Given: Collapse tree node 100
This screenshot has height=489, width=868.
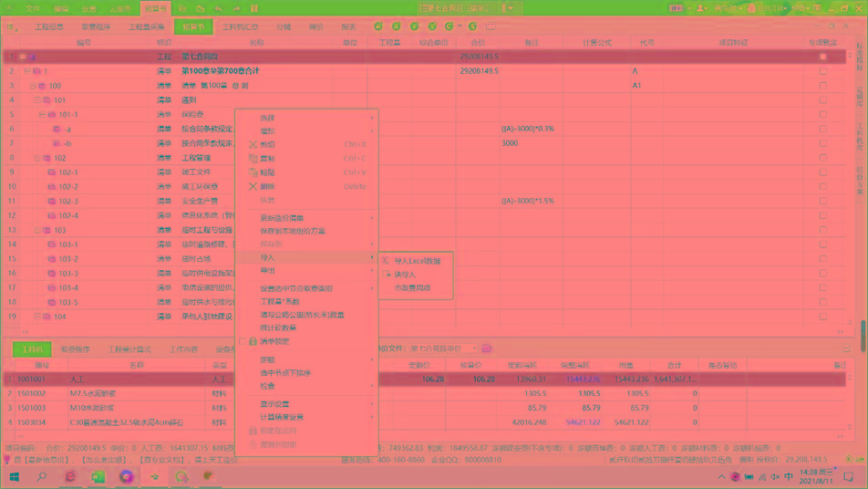Looking at the screenshot, I should pos(32,85).
